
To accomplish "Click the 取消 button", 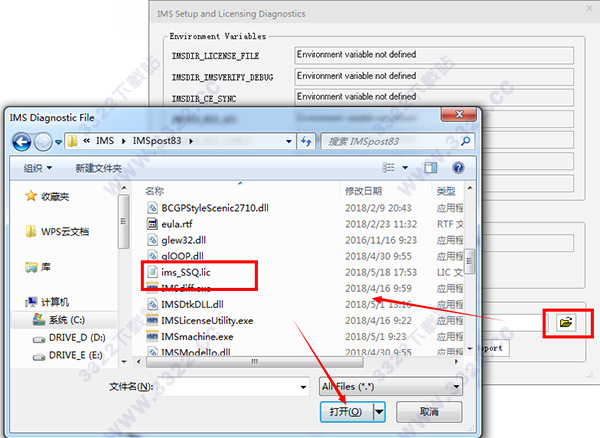I will pos(429,412).
